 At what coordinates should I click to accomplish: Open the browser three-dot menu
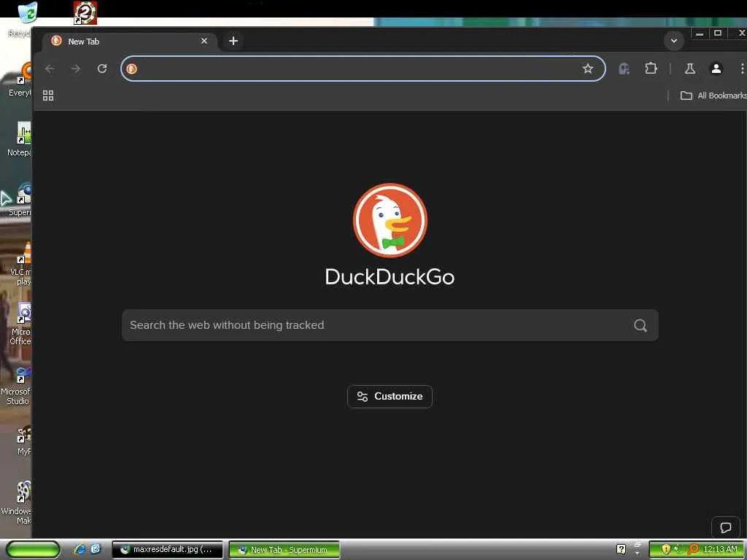742,69
